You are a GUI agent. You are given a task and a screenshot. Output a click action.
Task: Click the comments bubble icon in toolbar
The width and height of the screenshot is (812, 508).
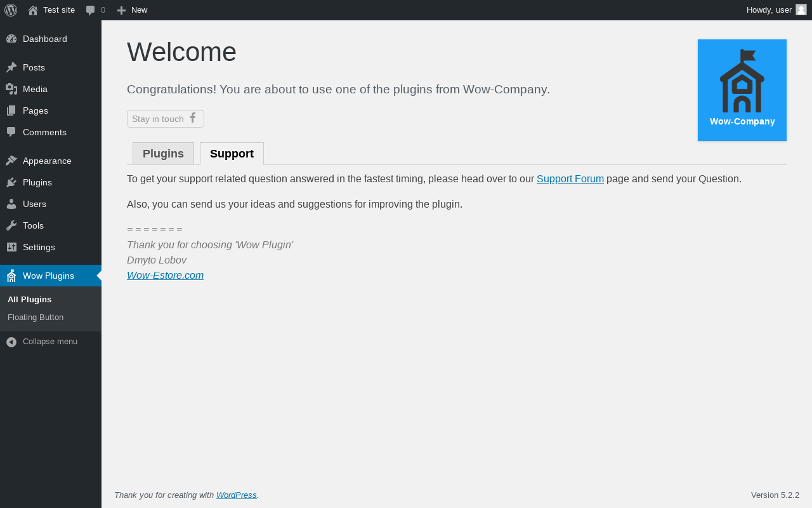91,10
